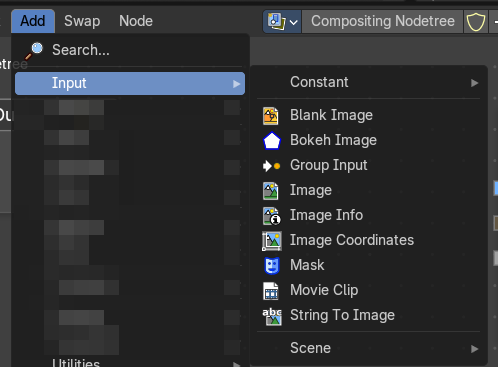
Task: Add an Image Coordinates node
Action: click(369, 240)
